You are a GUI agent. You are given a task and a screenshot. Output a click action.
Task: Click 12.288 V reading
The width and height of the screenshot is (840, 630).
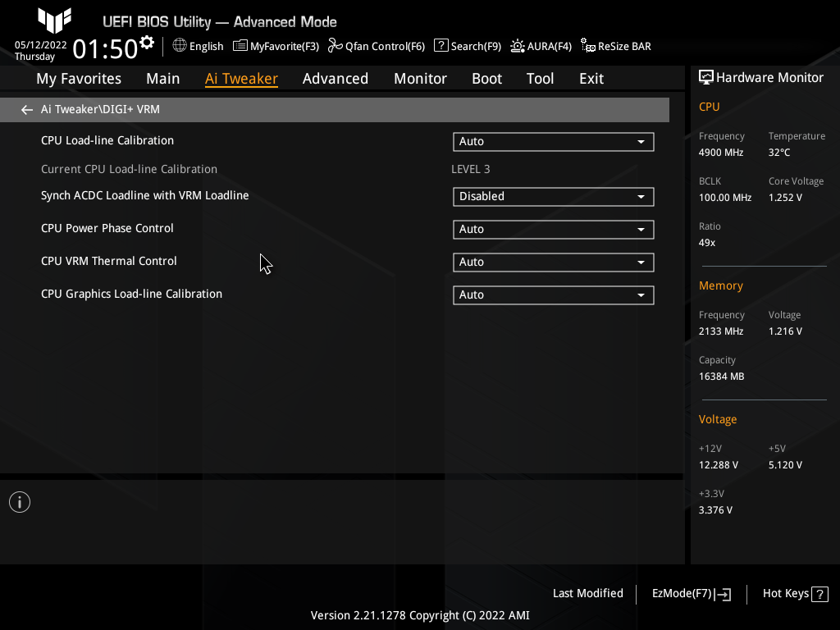pos(718,465)
